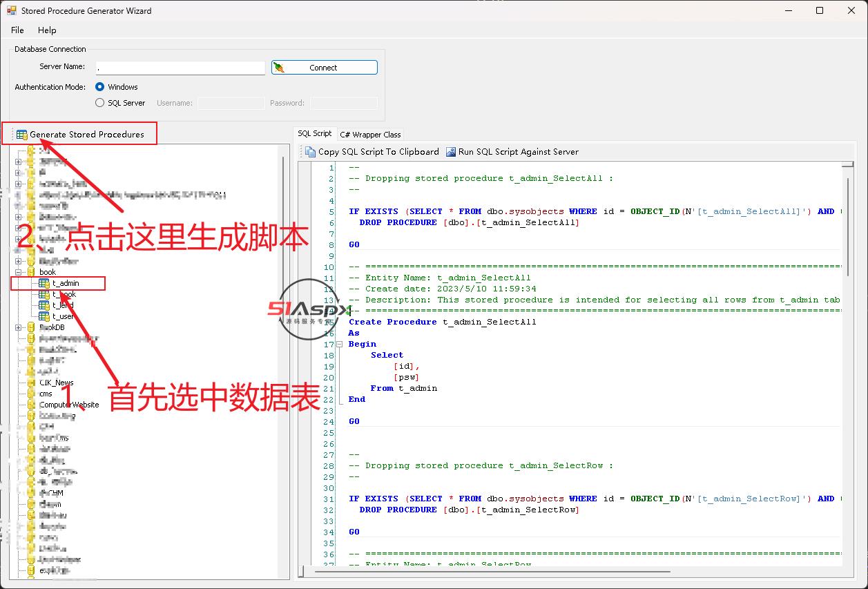Collapse the code block at line 17
868x589 pixels.
tap(339, 344)
